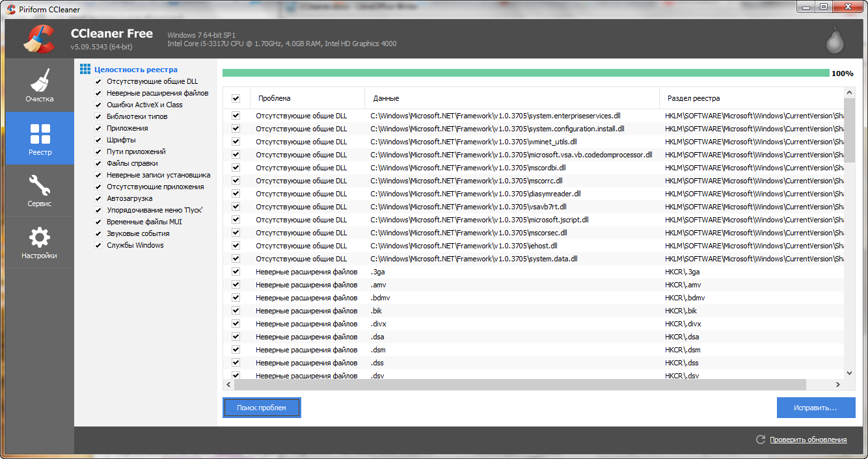Click the vertical scrollbar thumb of the results
Screen dimensions: 868x459
849,130
